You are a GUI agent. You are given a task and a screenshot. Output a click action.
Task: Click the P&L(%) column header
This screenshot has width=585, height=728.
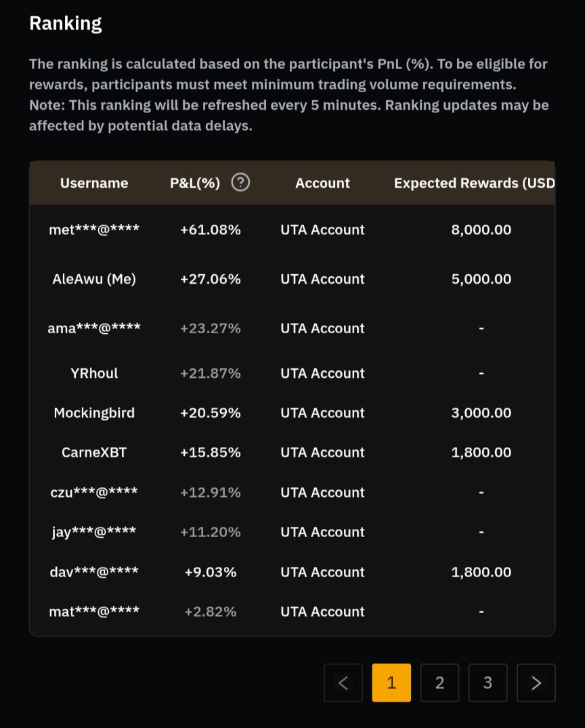pos(195,183)
